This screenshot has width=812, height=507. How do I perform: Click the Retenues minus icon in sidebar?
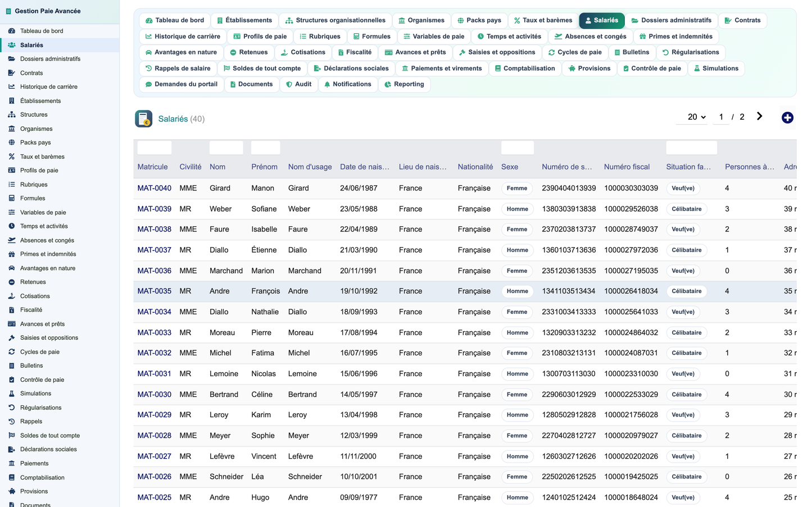[x=12, y=282]
